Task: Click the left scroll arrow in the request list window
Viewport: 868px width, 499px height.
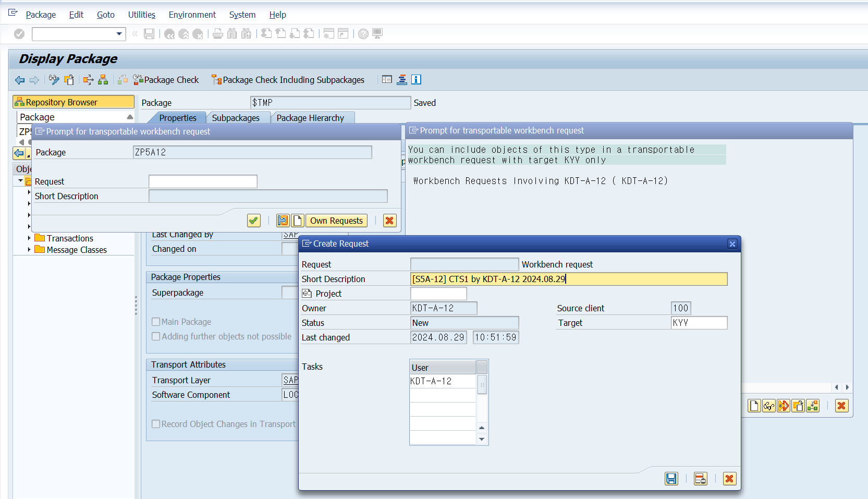Action: [x=837, y=387]
